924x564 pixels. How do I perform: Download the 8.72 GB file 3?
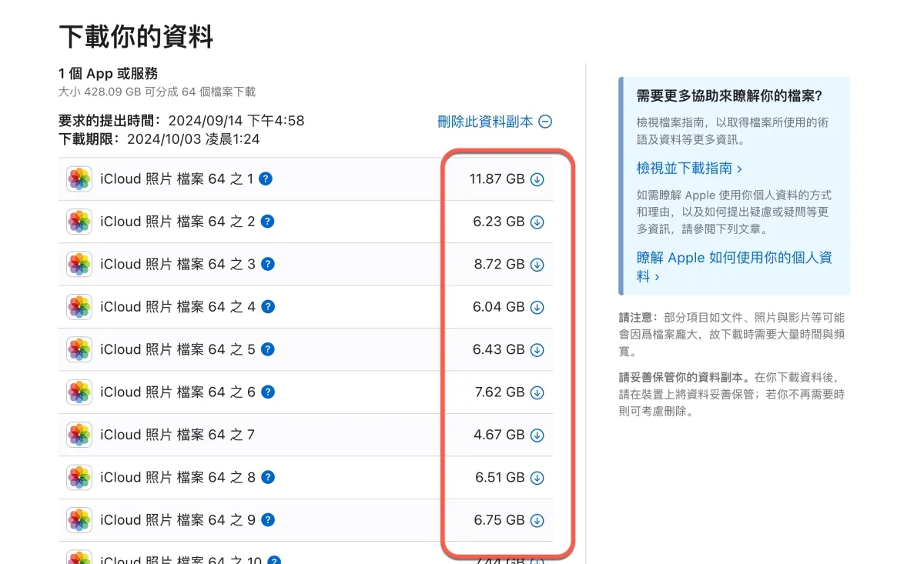pyautogui.click(x=537, y=265)
